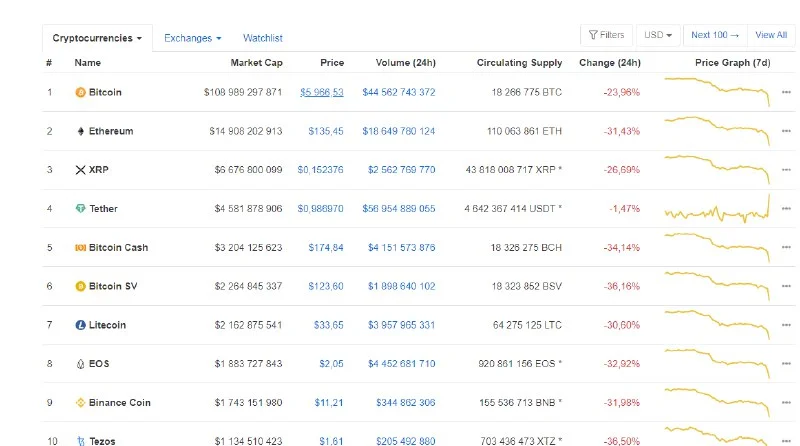
Task: Open the Filters panel
Action: (x=607, y=35)
